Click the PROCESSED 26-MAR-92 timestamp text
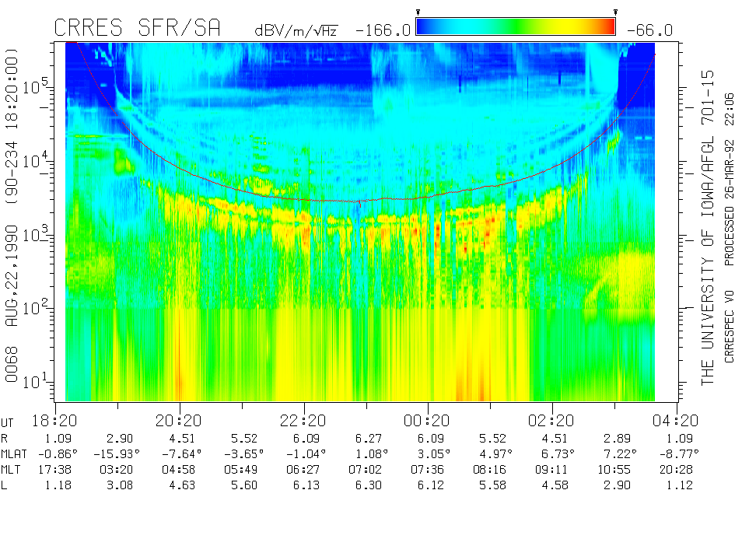 click(729, 202)
